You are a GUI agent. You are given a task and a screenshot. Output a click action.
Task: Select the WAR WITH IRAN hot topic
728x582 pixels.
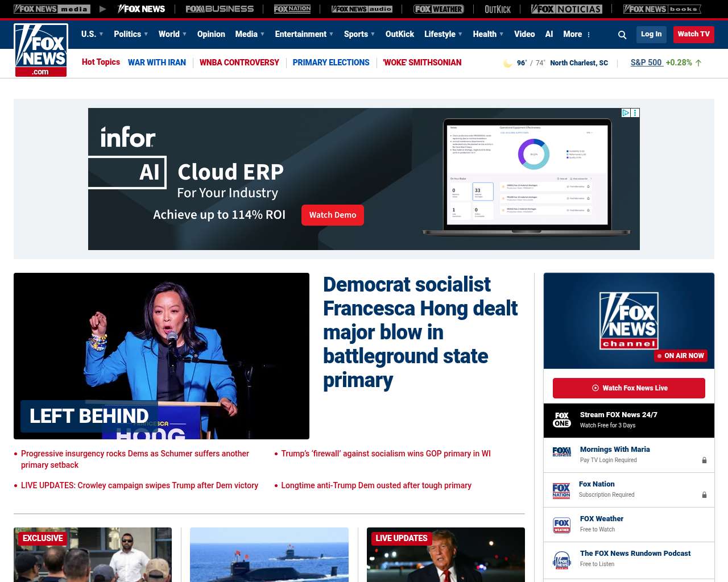point(157,63)
